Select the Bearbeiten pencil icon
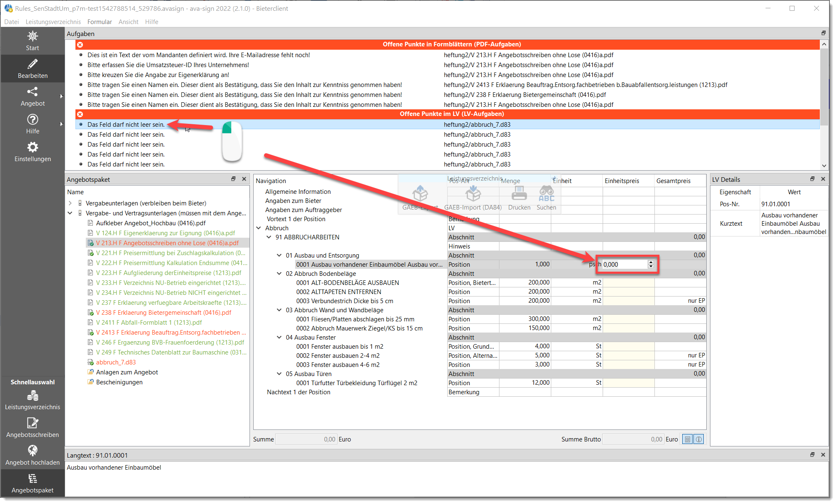 point(32,64)
